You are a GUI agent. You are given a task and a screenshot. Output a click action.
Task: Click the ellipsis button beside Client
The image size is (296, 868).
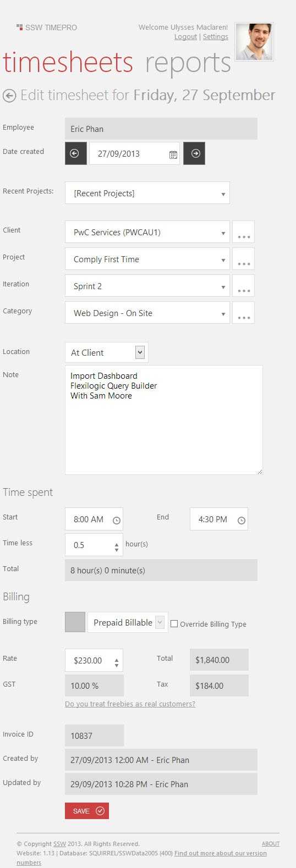coord(243,232)
